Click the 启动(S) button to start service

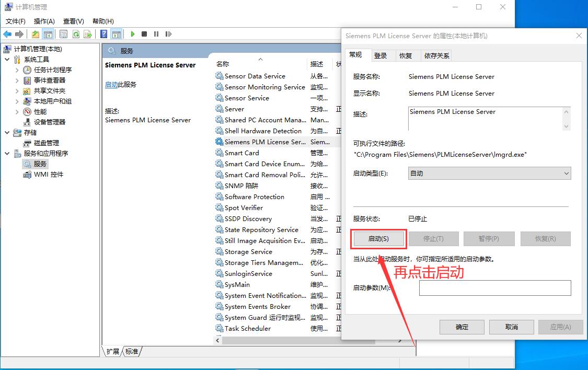378,239
